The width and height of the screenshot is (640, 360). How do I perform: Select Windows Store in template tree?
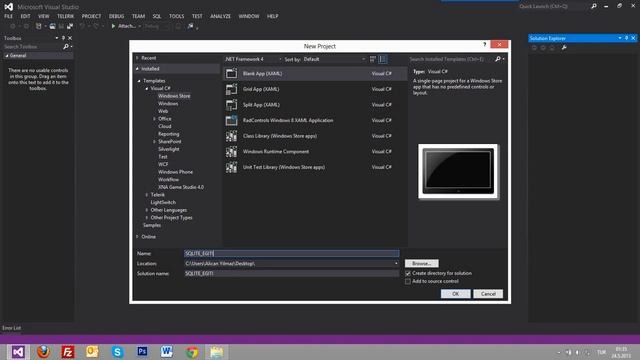[x=174, y=96]
